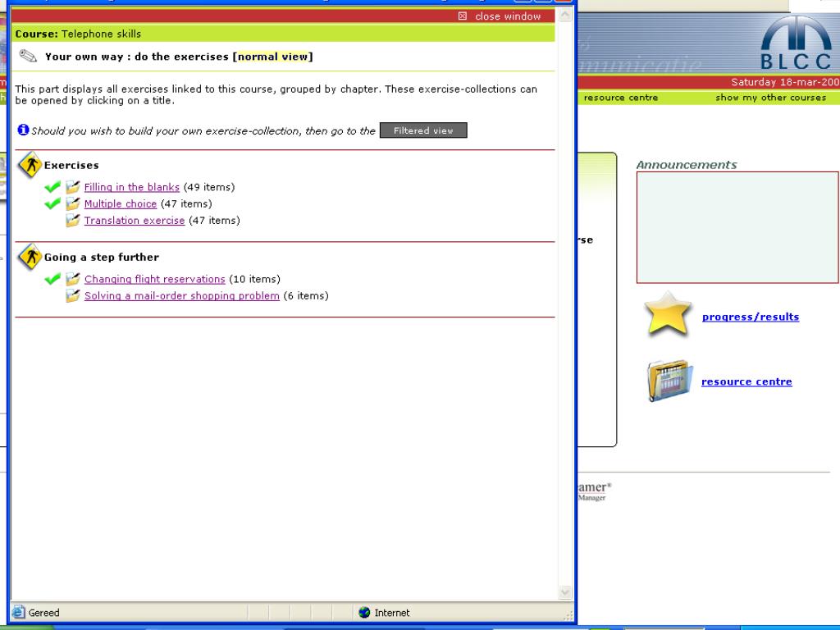The image size is (840, 630).
Task: Click folder icon next to Translation exercise
Action: (x=73, y=220)
